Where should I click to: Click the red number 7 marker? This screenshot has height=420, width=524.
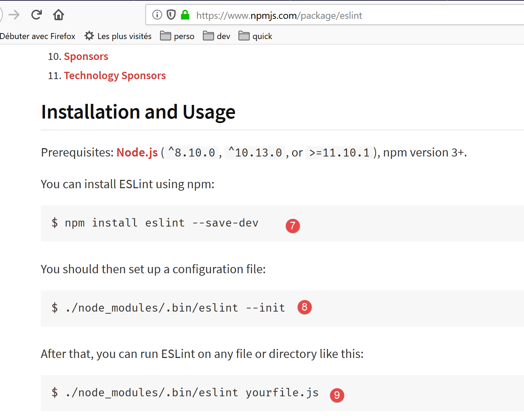click(x=293, y=226)
